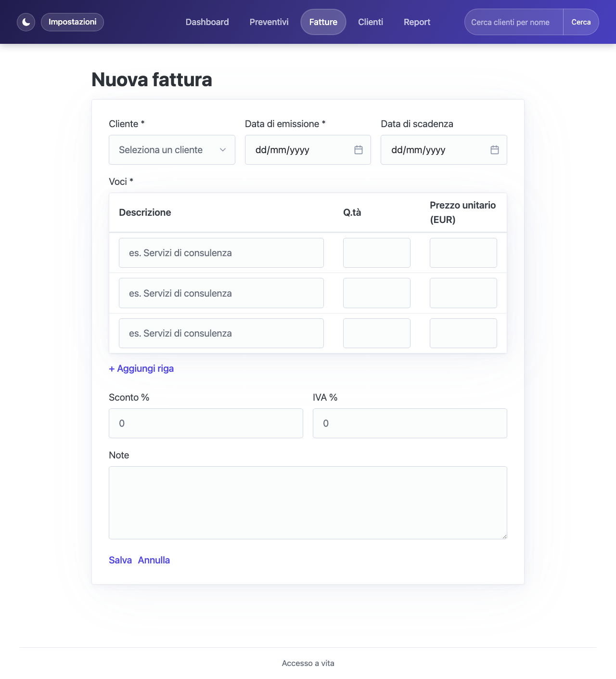Open the Impostazioni settings page
The image size is (616, 679).
point(72,22)
